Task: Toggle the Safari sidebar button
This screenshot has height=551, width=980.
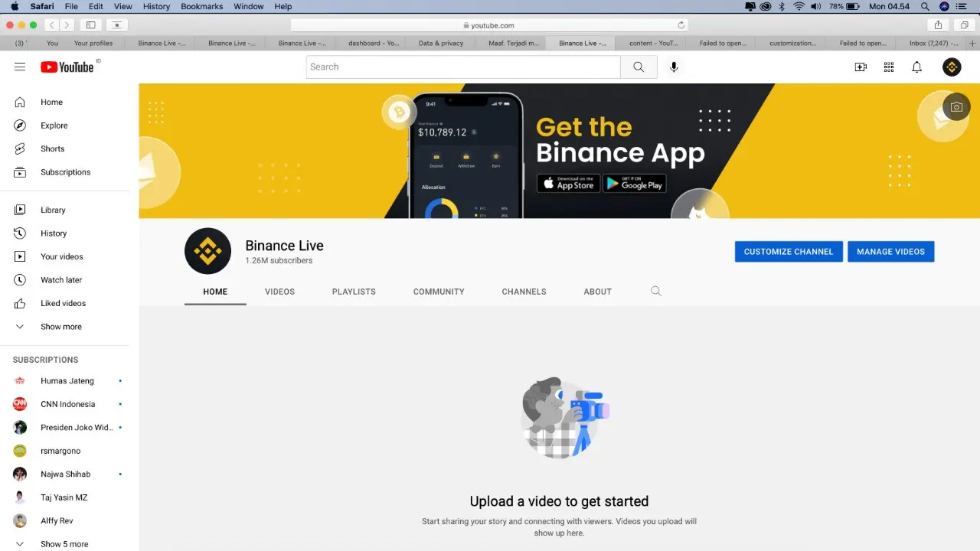Action: pos(90,25)
